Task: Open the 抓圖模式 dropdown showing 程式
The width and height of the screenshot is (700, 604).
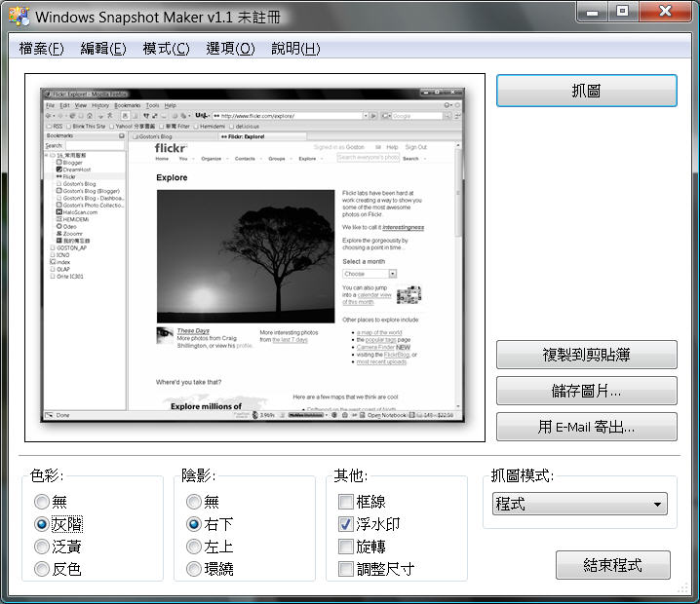Action: 580,504
